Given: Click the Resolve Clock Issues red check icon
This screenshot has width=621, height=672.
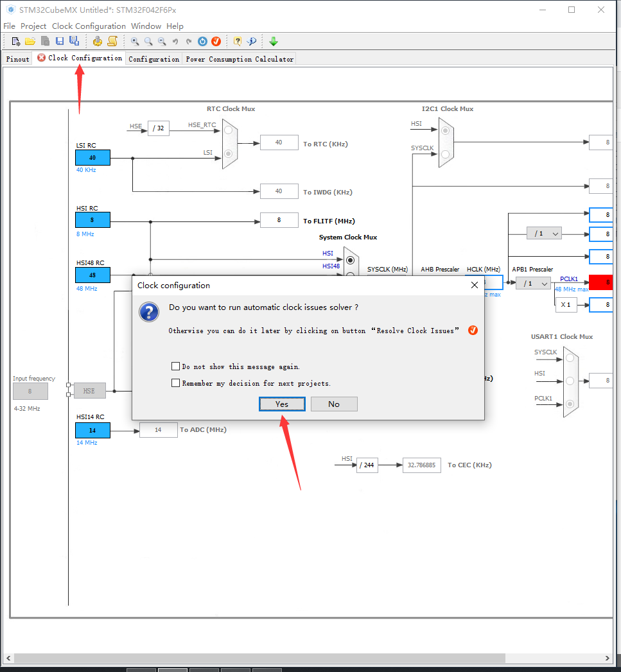Looking at the screenshot, I should pyautogui.click(x=216, y=40).
